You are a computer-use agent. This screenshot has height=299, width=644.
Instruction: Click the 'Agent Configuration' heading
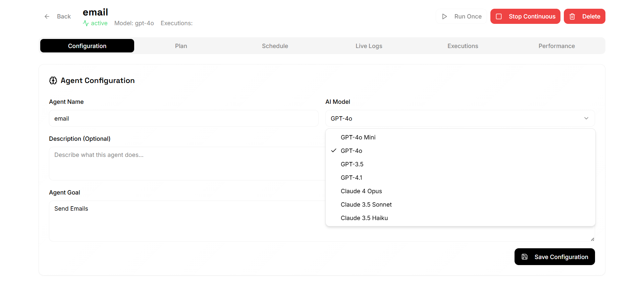coord(98,81)
